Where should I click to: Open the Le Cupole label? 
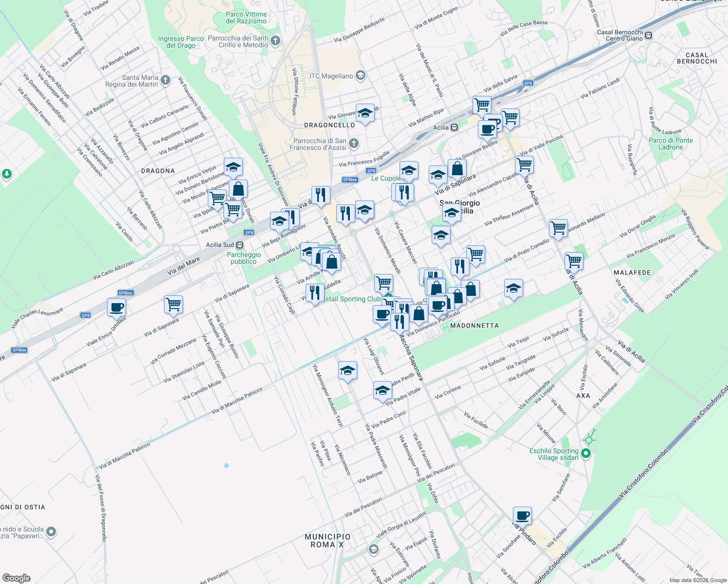[x=387, y=178]
